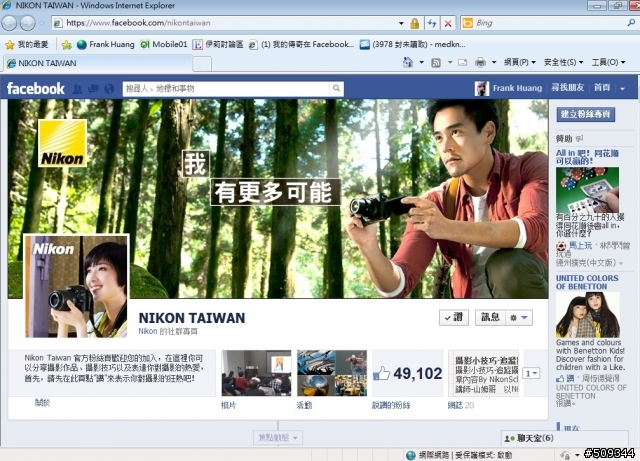Open the Facebook account menu arrow in top bar
Viewport: 640px width, 461px height.
622,88
